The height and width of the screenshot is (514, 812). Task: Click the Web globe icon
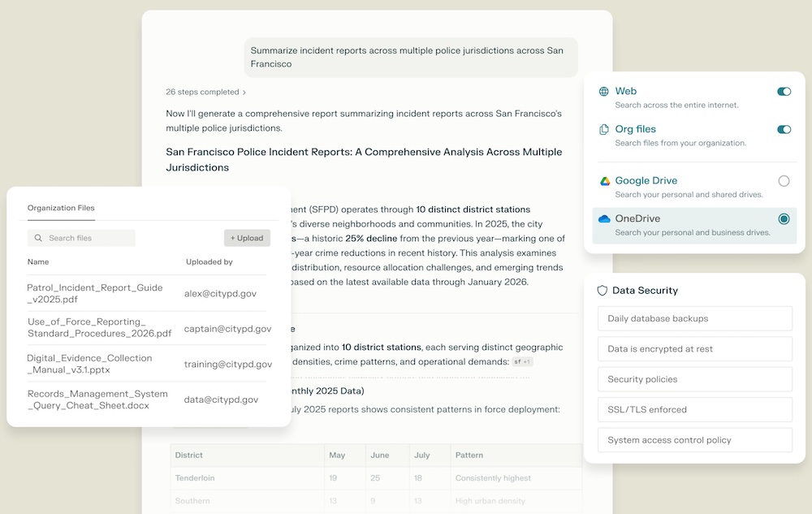[x=604, y=92]
